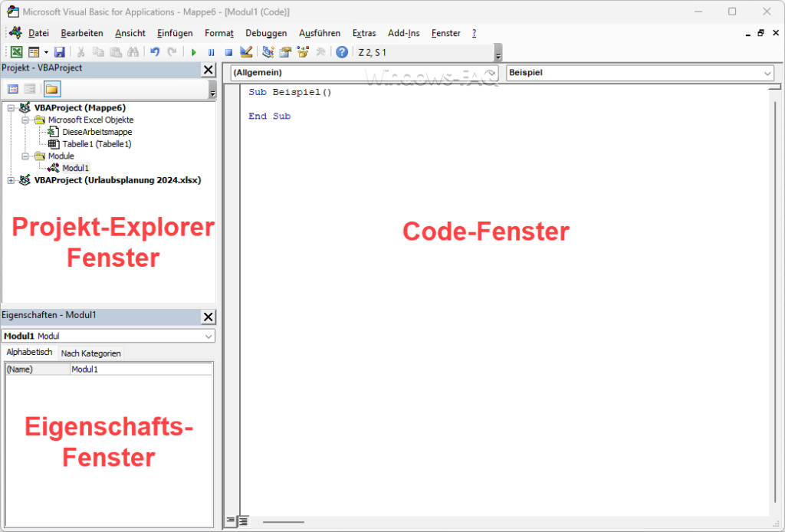Switch to Microsoft Excel view icon
785x532 pixels.
pos(17,52)
